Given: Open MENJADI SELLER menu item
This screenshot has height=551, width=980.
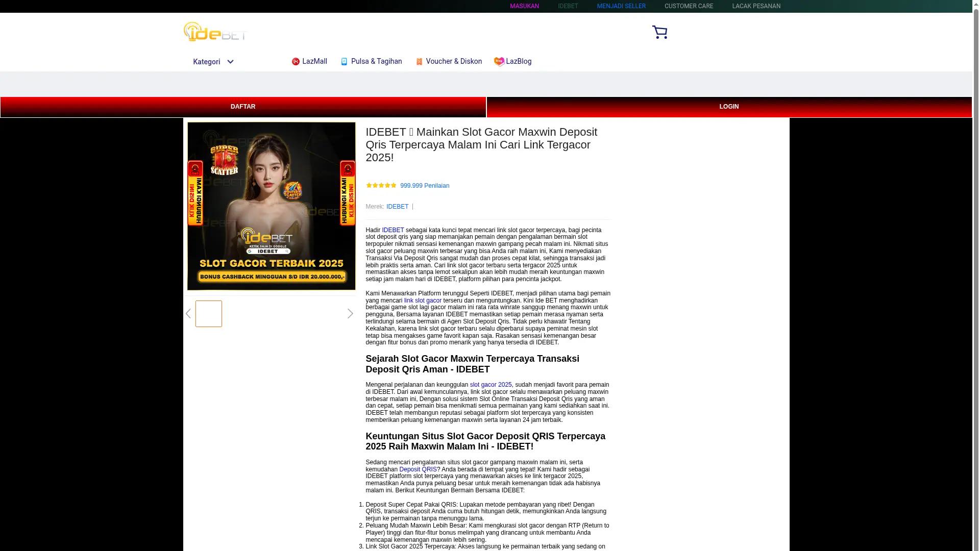Looking at the screenshot, I should point(621,6).
